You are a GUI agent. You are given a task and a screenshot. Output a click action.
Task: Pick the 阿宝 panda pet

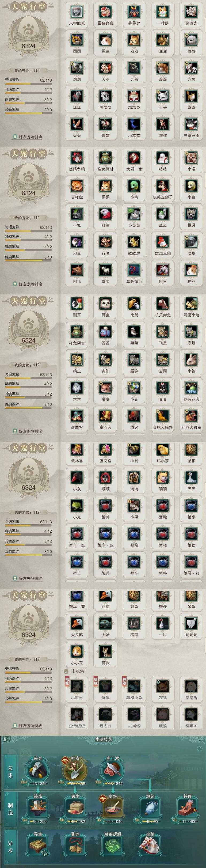[x=105, y=304]
